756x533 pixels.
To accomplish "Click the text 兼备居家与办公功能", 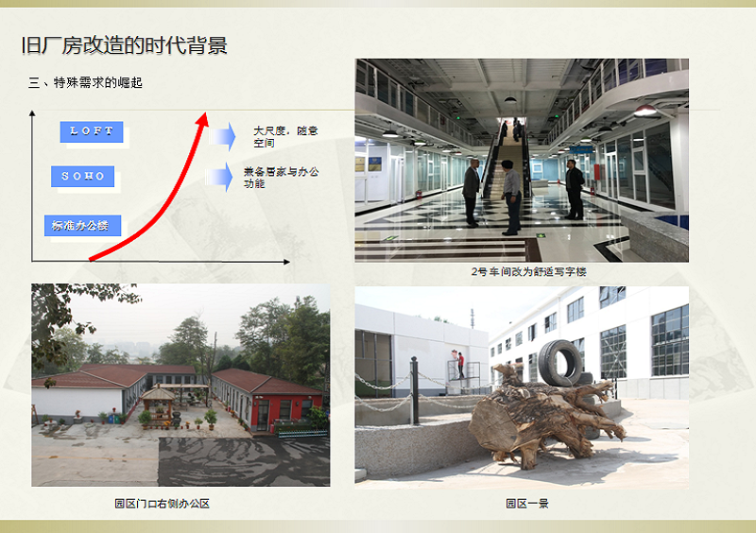I will tap(281, 178).
